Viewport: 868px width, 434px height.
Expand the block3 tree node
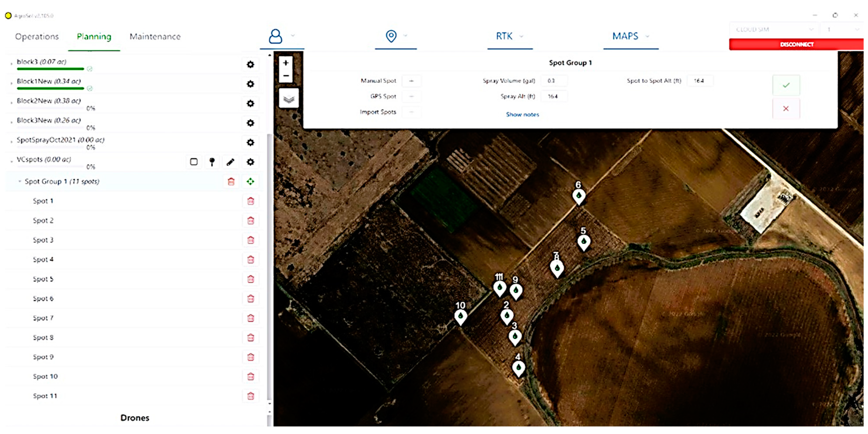[12, 63]
